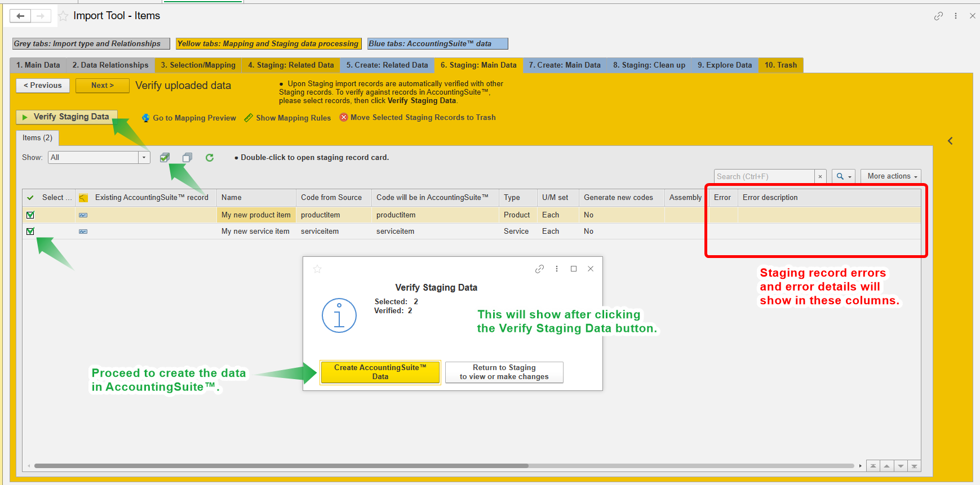This screenshot has height=485, width=980.
Task: Show Mapping Rules
Action: (287, 118)
